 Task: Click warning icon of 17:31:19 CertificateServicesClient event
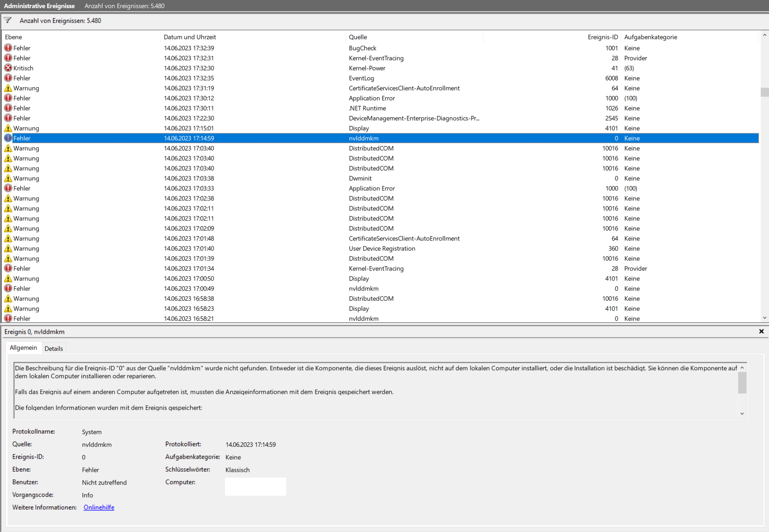[8, 88]
